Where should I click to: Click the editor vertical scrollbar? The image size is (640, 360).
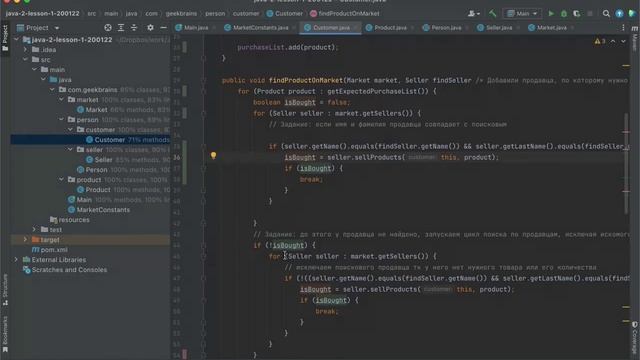(626, 163)
